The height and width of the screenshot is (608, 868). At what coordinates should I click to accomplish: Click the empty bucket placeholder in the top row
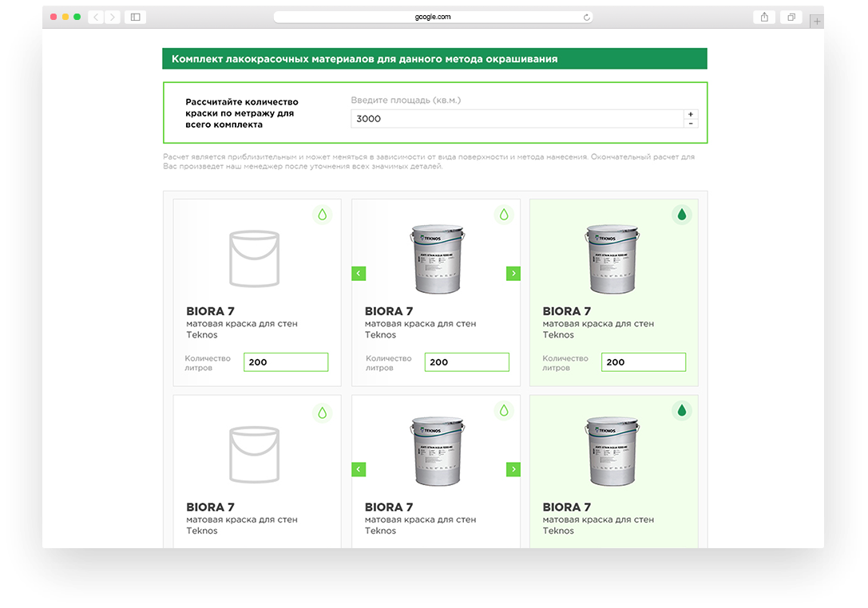pos(255,259)
